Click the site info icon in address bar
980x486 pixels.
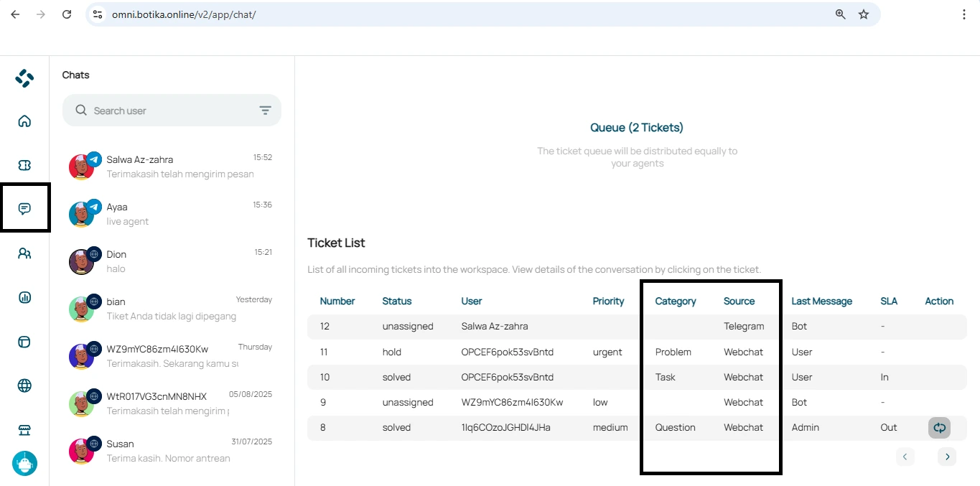(98, 14)
